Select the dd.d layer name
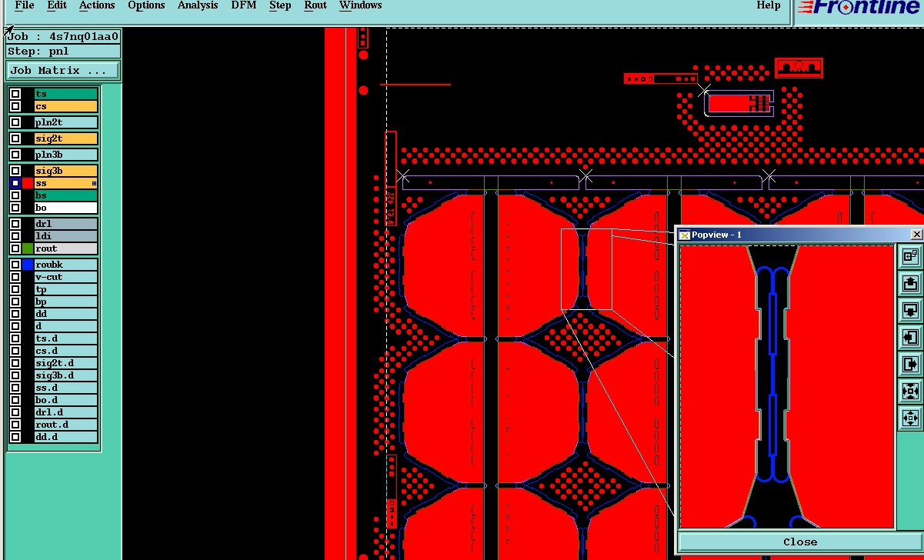Screen dimensions: 924x560 (66, 437)
